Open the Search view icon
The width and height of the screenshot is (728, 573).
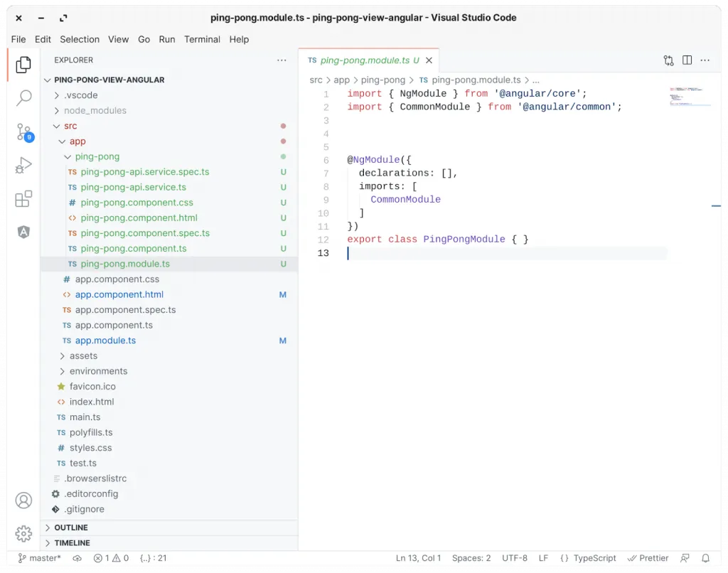pos(23,98)
